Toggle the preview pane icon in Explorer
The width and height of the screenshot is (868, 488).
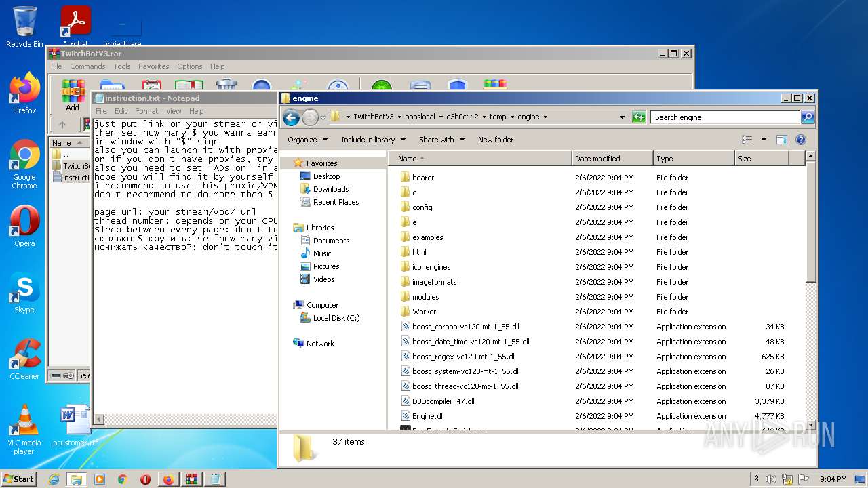781,140
